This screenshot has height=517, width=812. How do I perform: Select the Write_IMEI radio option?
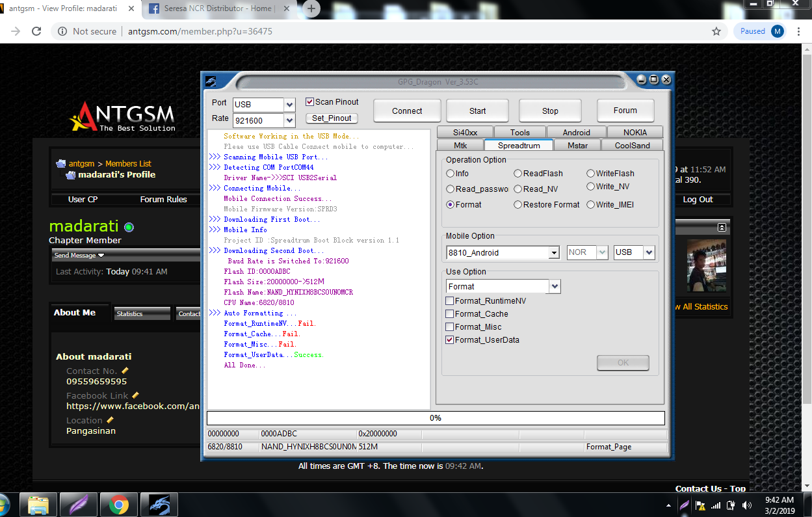(x=590, y=205)
